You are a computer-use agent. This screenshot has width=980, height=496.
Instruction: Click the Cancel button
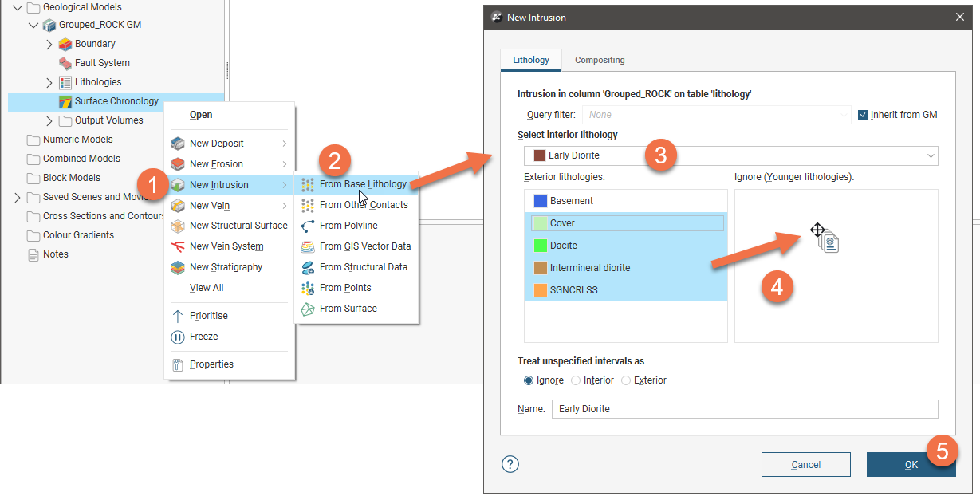point(805,465)
